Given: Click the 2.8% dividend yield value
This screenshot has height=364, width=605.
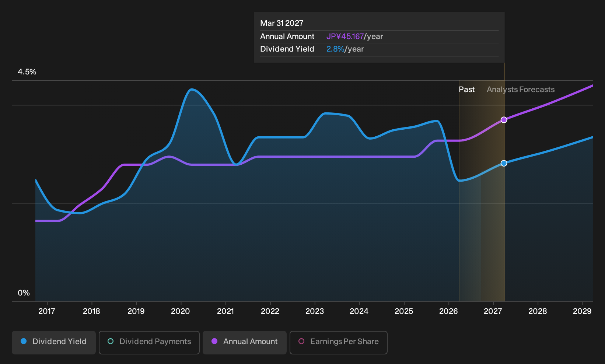Looking at the screenshot, I should tap(335, 49).
